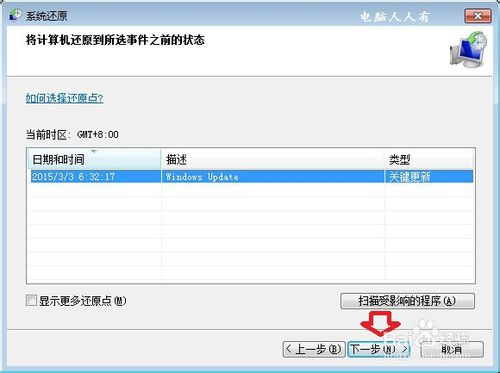The width and height of the screenshot is (500, 373).
Task: Click the restore computer graphic icon
Action: (x=469, y=49)
